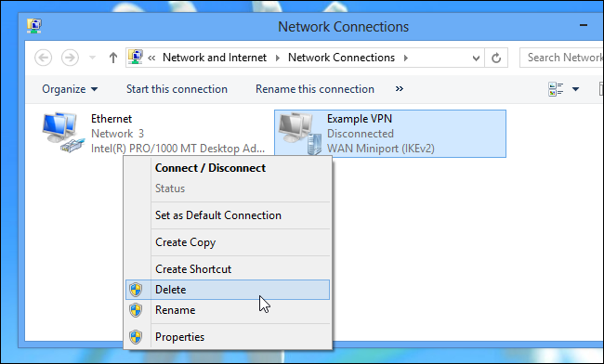Select Network and Internet breadcrumb

(x=215, y=58)
